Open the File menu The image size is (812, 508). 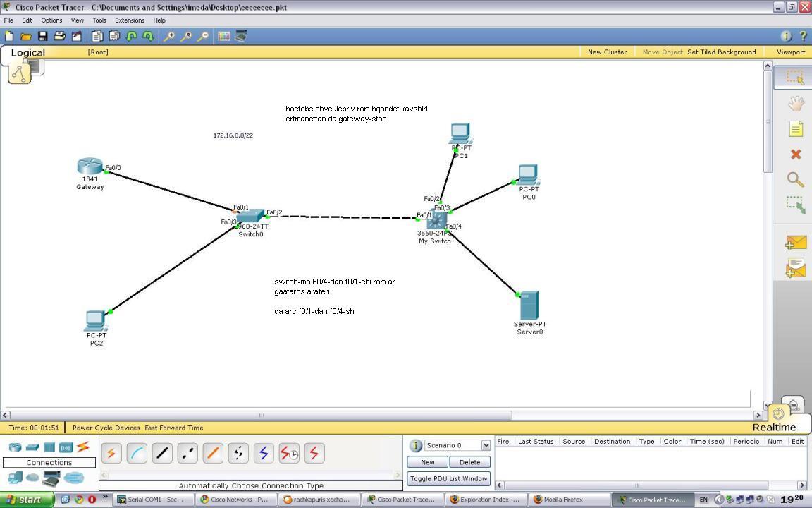tap(8, 20)
